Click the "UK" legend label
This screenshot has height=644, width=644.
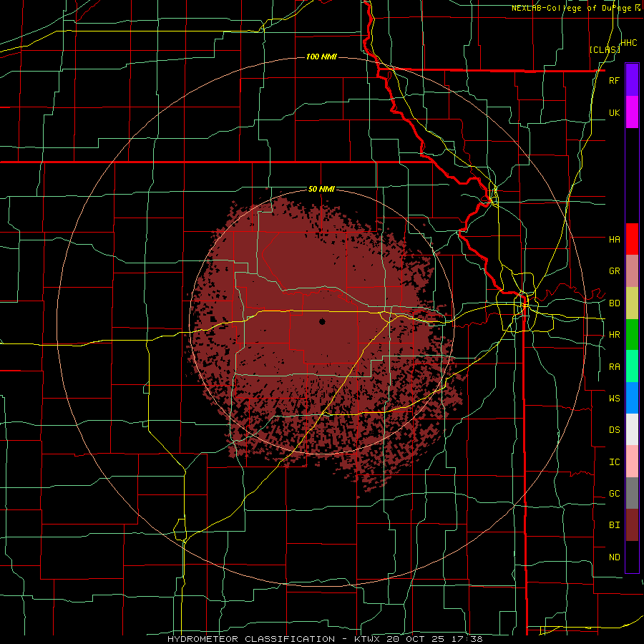tap(614, 112)
